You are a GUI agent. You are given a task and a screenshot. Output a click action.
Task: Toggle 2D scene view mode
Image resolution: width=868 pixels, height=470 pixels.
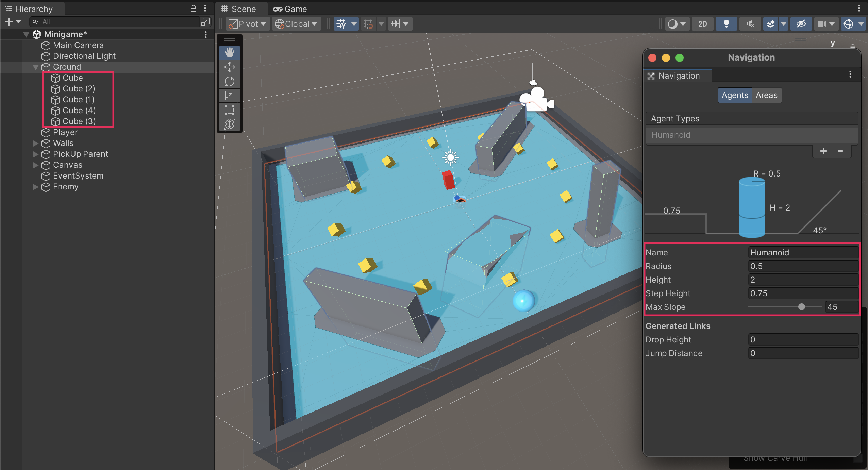pyautogui.click(x=703, y=24)
